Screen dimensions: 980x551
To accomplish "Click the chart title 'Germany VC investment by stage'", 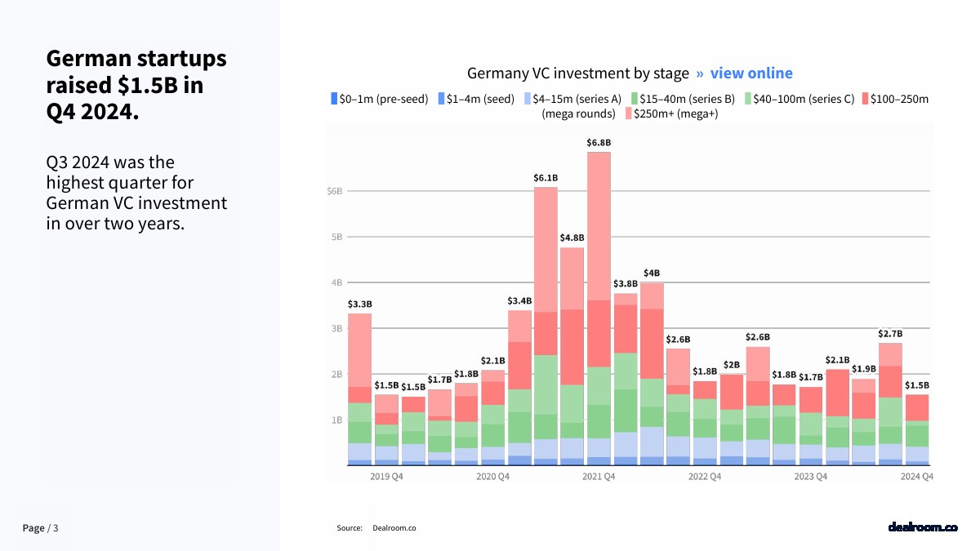I will pos(577,73).
